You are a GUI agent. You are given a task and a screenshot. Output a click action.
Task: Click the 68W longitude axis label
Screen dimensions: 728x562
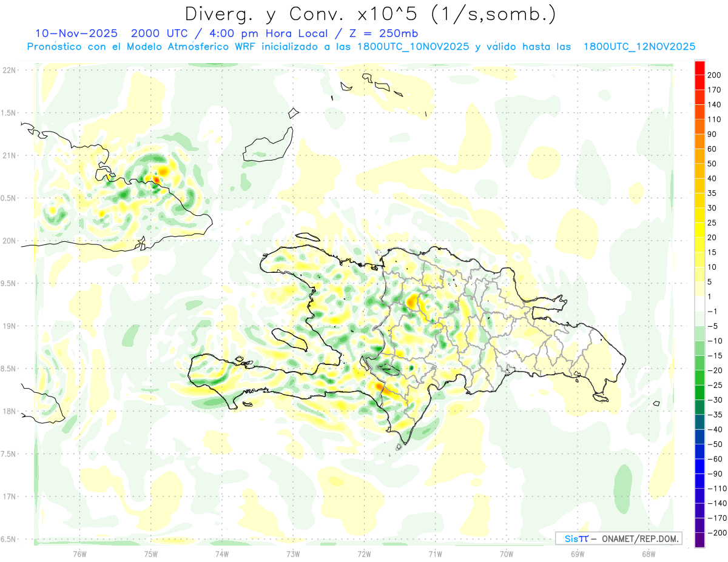tap(649, 554)
